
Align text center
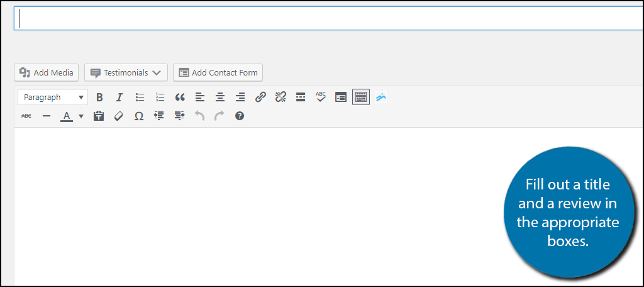click(x=220, y=98)
